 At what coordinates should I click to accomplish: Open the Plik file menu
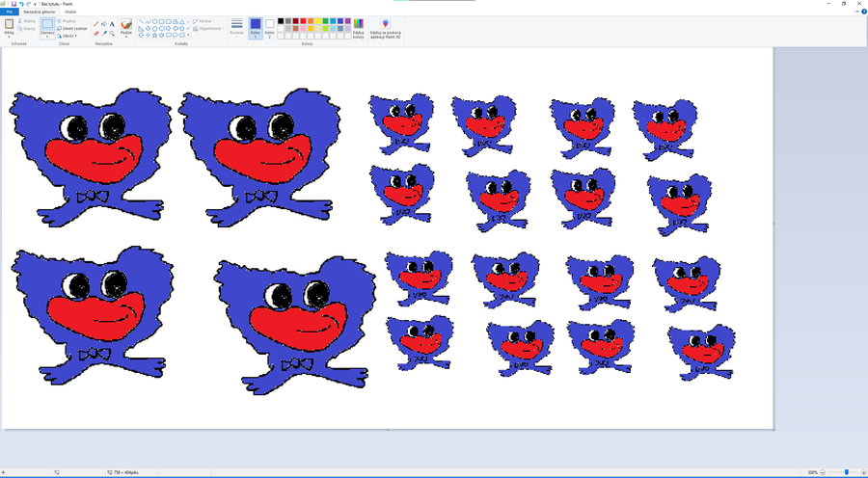(9, 12)
